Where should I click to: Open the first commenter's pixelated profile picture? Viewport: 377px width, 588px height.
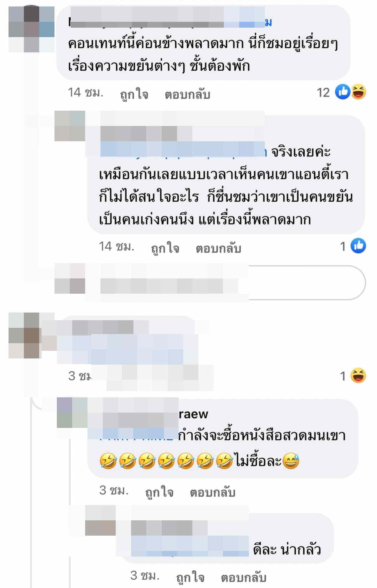pos(32,29)
